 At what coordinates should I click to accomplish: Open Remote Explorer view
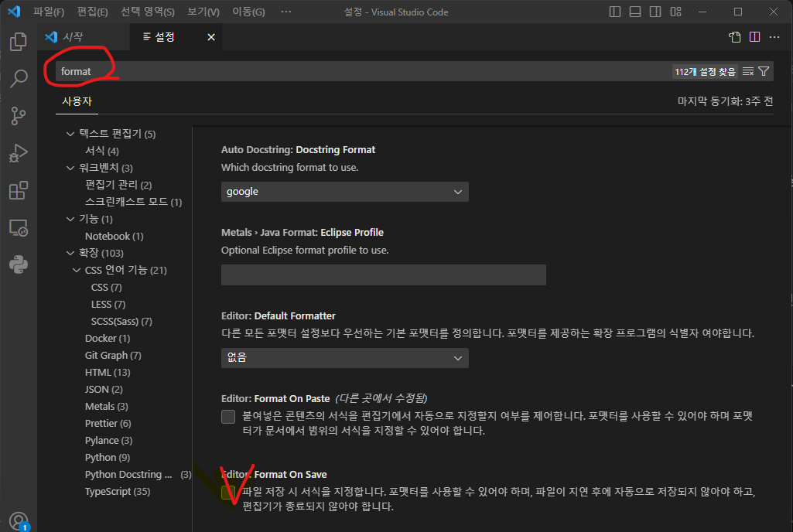[x=19, y=228]
